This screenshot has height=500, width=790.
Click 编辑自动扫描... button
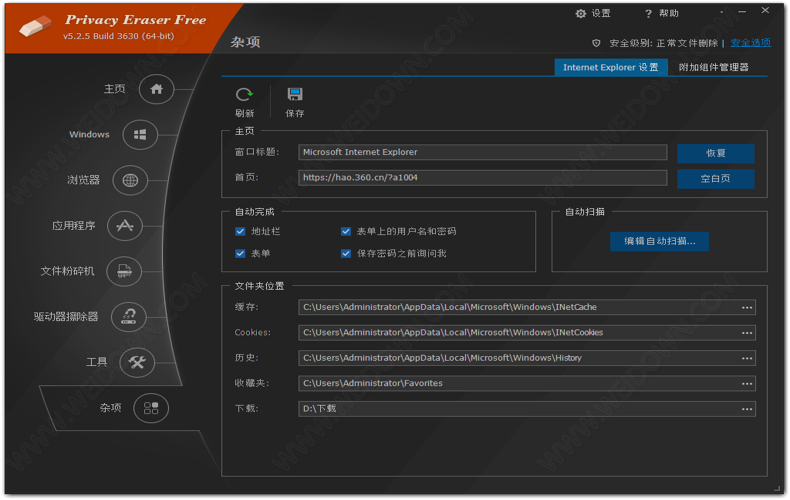[660, 241]
